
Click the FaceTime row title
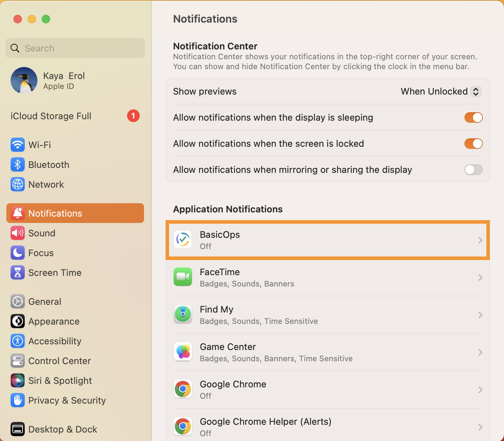coord(220,272)
